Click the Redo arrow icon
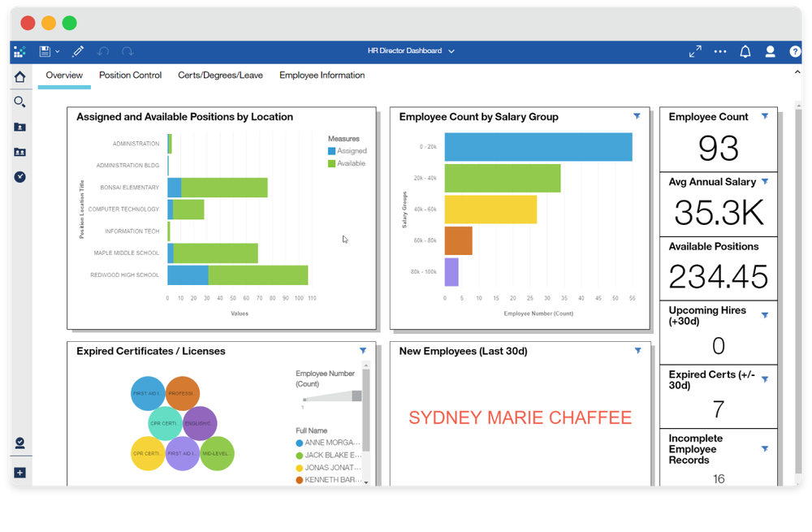This screenshot has height=532, width=812. tap(127, 50)
